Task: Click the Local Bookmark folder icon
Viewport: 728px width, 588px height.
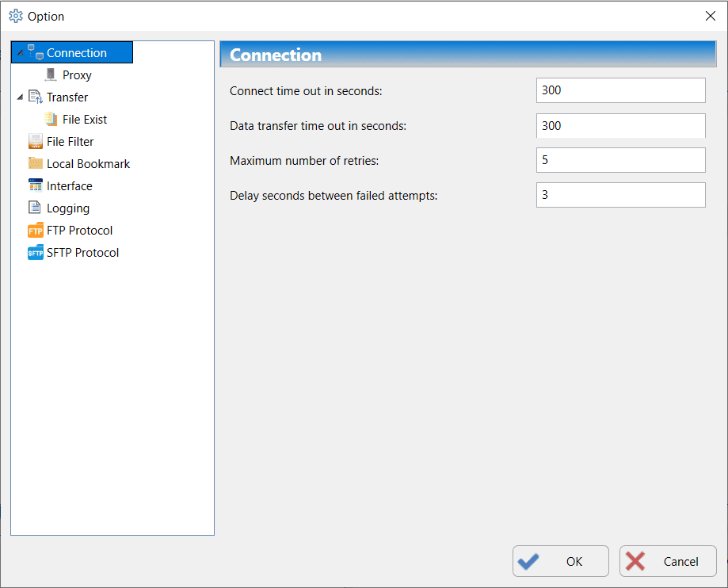Action: click(x=35, y=164)
